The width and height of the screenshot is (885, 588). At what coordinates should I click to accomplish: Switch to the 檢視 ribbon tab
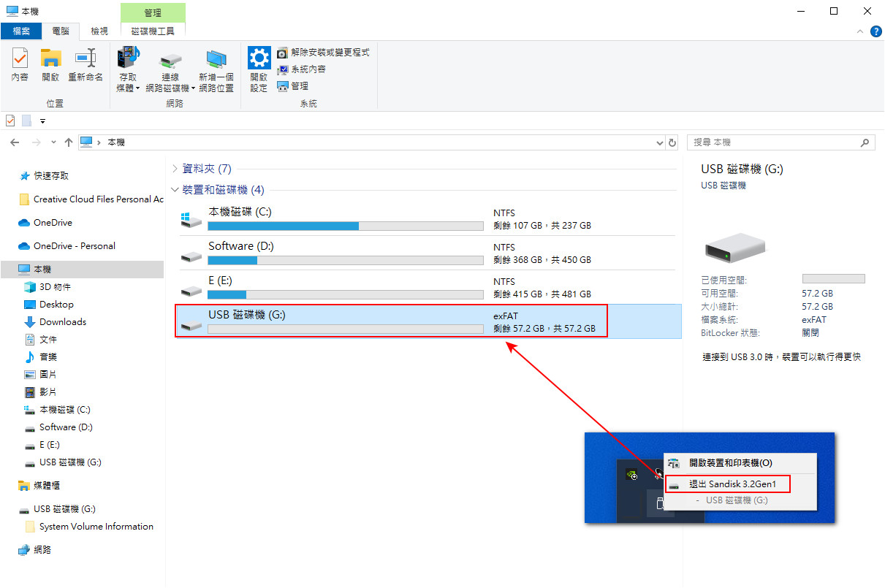[x=99, y=31]
